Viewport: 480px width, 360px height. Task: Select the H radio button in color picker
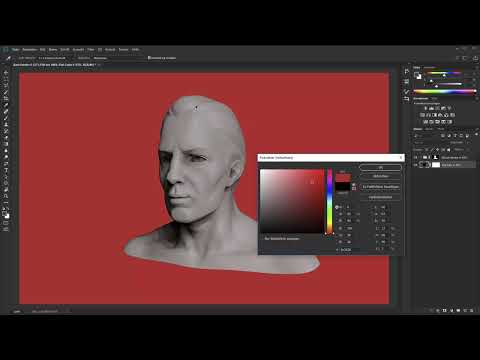(336, 207)
